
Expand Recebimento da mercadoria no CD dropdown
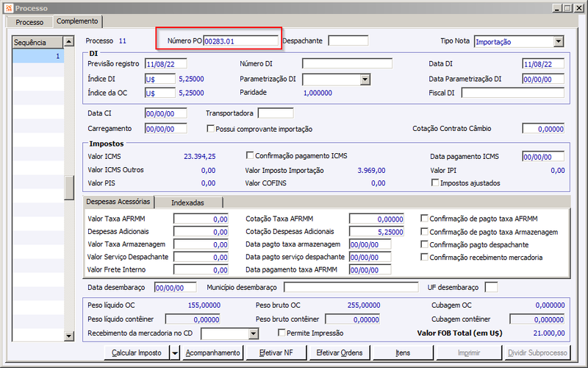254,333
